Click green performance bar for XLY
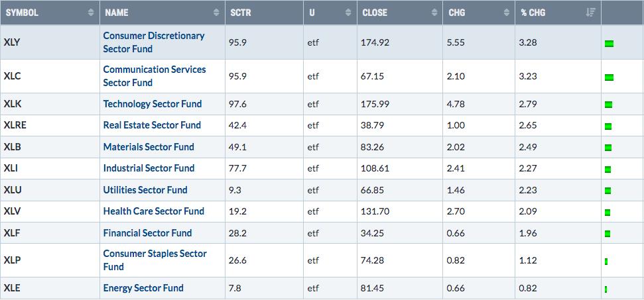Image resolution: width=644 pixels, height=300 pixels. 609,44
